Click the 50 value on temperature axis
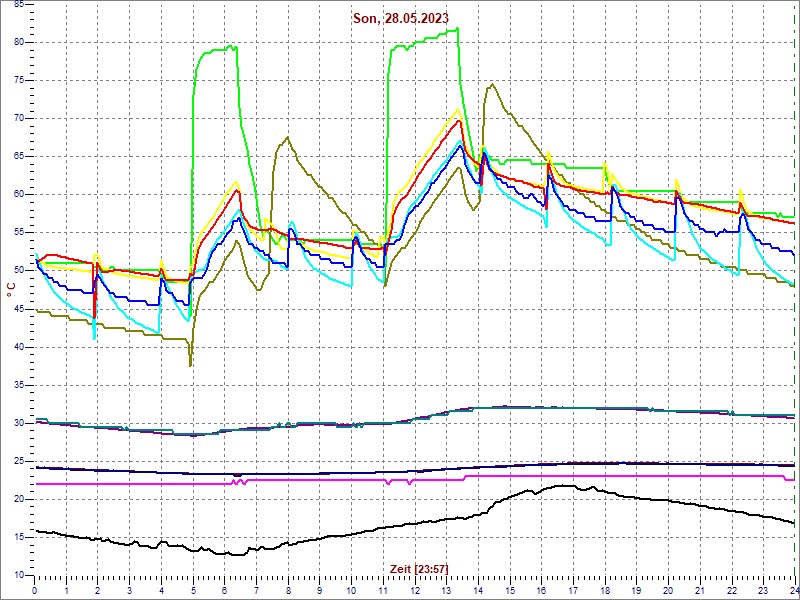This screenshot has width=800, height=600. coord(19,270)
